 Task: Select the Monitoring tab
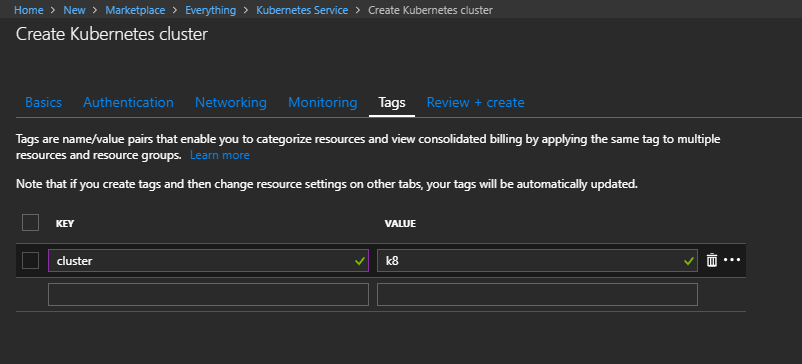pyautogui.click(x=323, y=102)
